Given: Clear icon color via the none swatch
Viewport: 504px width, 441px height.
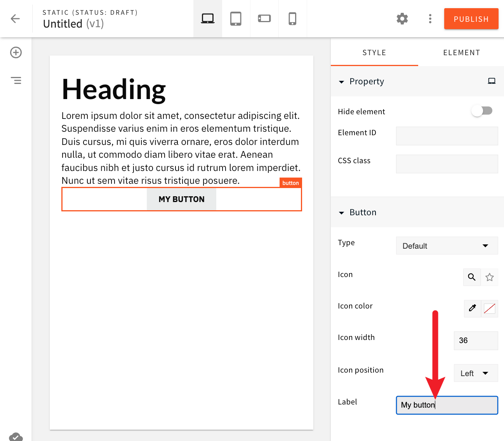Looking at the screenshot, I should [489, 309].
